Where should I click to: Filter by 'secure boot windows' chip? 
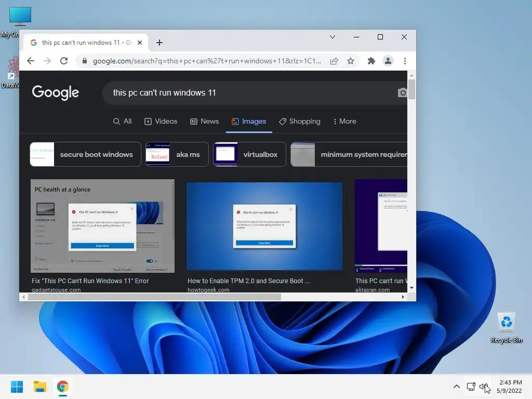[86, 154]
